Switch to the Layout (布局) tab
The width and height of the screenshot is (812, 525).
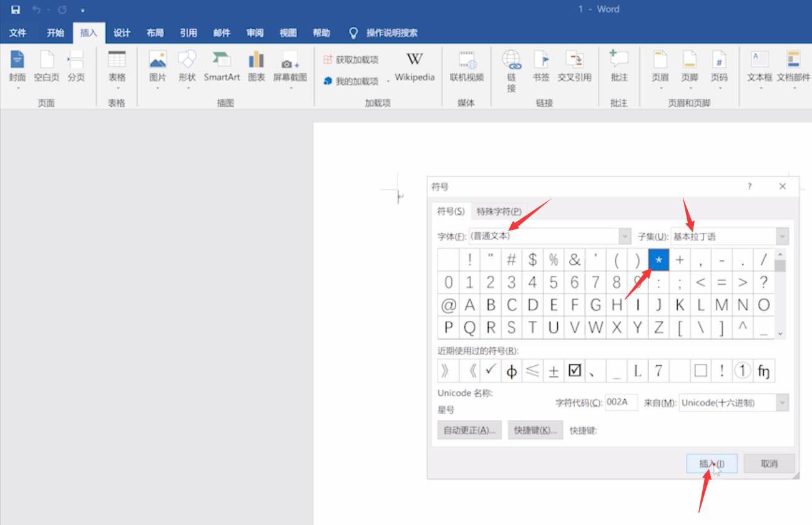point(155,32)
